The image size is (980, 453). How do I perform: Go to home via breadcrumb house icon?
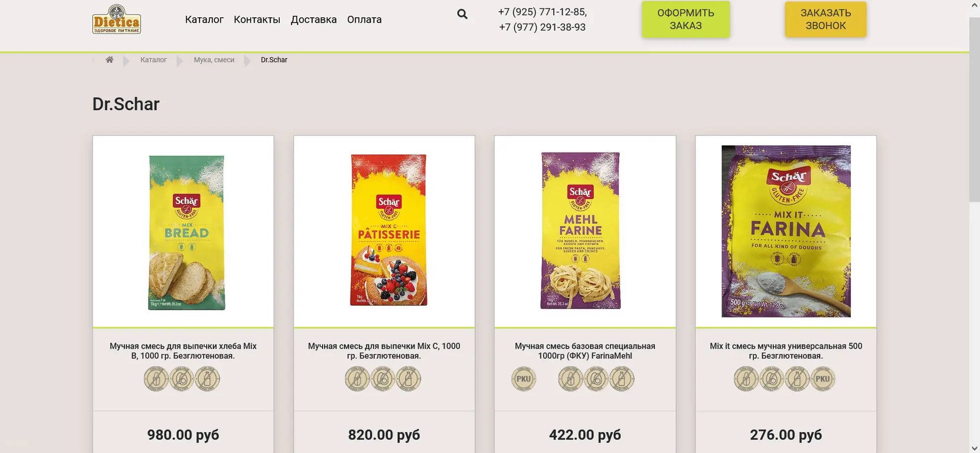[109, 60]
